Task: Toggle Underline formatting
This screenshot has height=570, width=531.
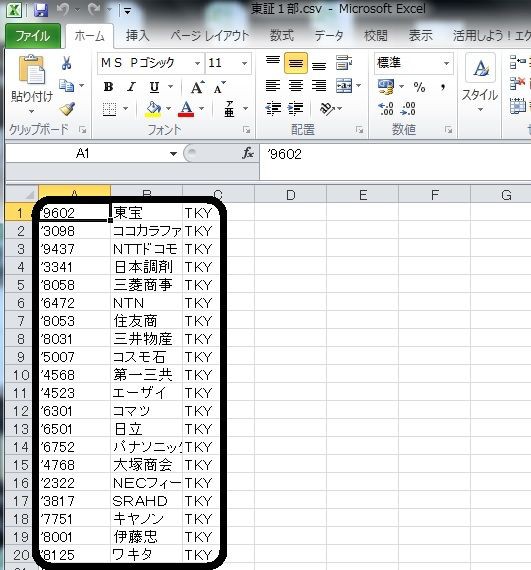Action: tap(154, 87)
